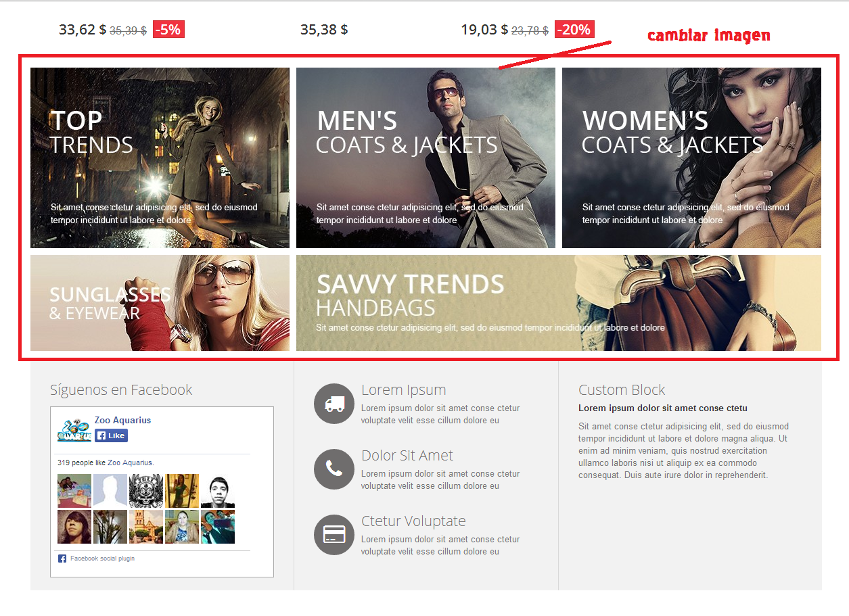The width and height of the screenshot is (849, 616).
Task: Click the credit card icon beside Ctetur Voluptate
Action: pos(334,534)
